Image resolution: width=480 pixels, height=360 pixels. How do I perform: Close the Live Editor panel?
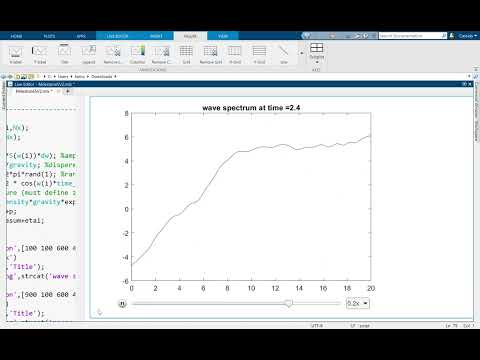coord(470,84)
